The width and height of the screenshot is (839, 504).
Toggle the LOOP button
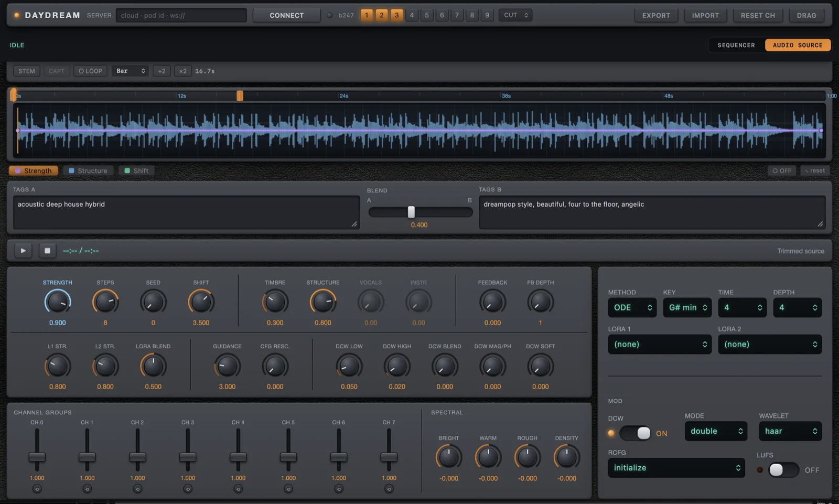point(90,71)
